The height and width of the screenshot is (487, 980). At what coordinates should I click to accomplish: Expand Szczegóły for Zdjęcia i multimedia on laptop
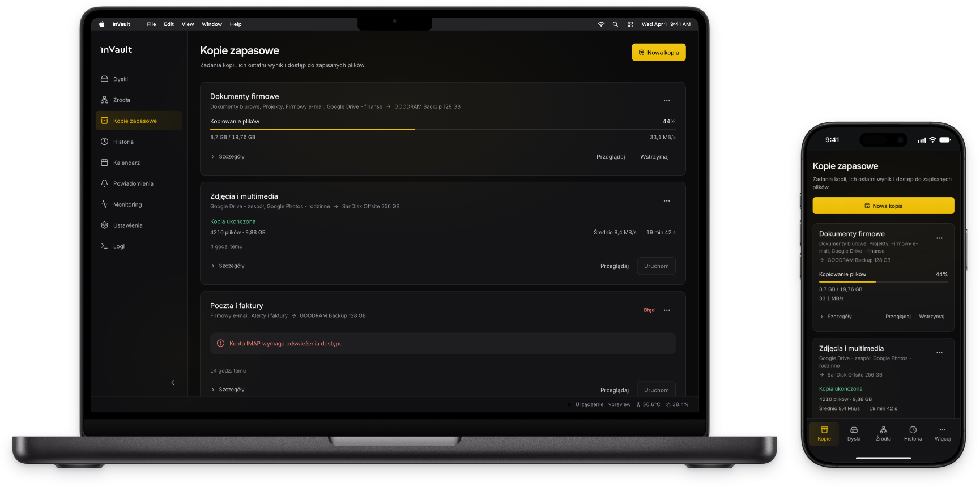228,266
